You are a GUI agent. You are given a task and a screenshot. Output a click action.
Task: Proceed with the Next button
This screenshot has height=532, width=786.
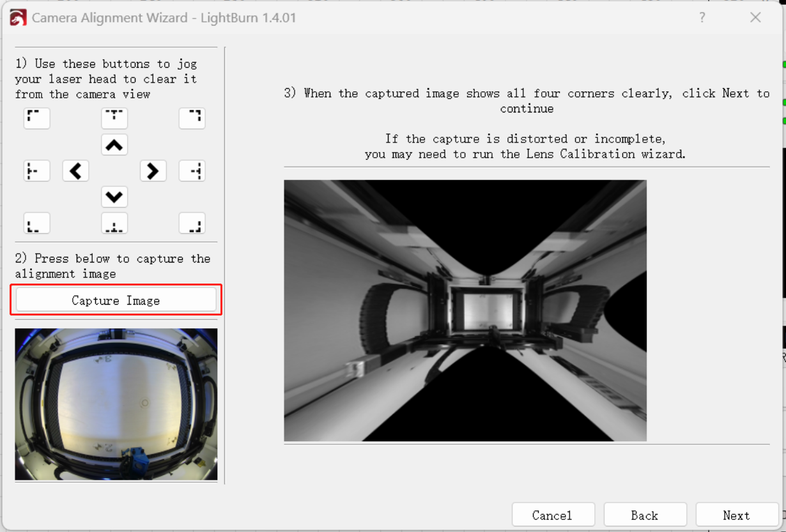tap(737, 515)
